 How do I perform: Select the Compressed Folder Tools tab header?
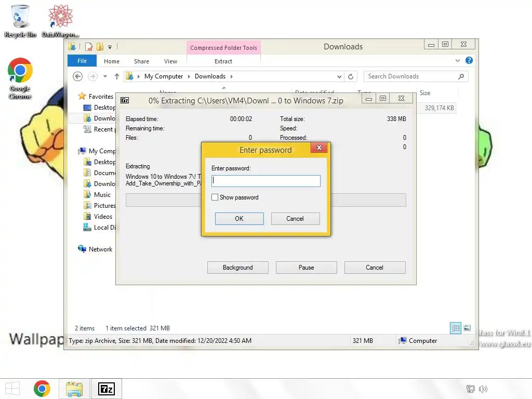(223, 48)
